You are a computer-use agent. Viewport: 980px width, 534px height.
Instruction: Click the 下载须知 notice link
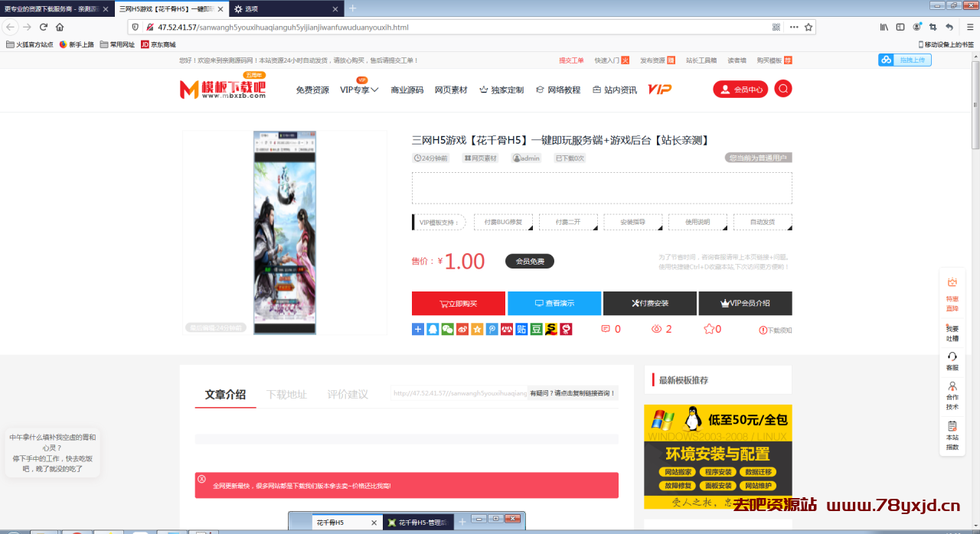[776, 330]
